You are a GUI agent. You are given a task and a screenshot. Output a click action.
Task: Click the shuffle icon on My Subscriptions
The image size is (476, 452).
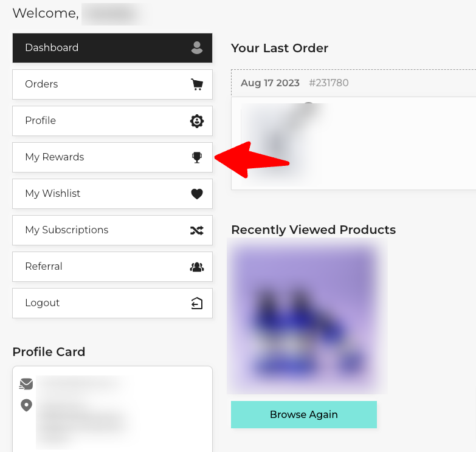(197, 230)
